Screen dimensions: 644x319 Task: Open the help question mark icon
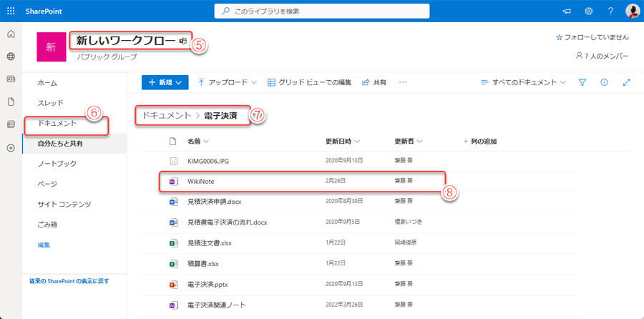pos(611,11)
